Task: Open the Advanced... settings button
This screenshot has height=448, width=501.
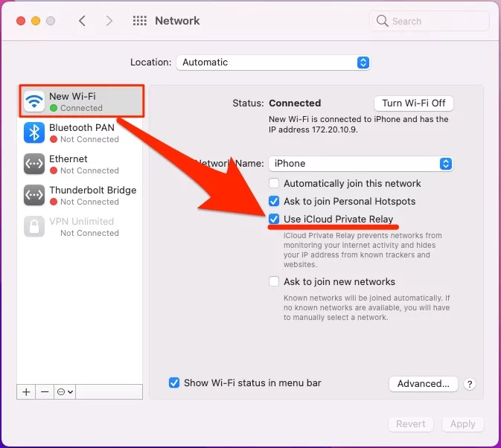Action: click(x=423, y=384)
